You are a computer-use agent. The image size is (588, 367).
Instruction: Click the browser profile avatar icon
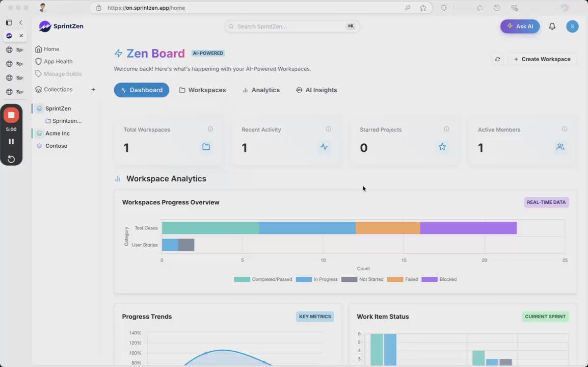point(42,8)
